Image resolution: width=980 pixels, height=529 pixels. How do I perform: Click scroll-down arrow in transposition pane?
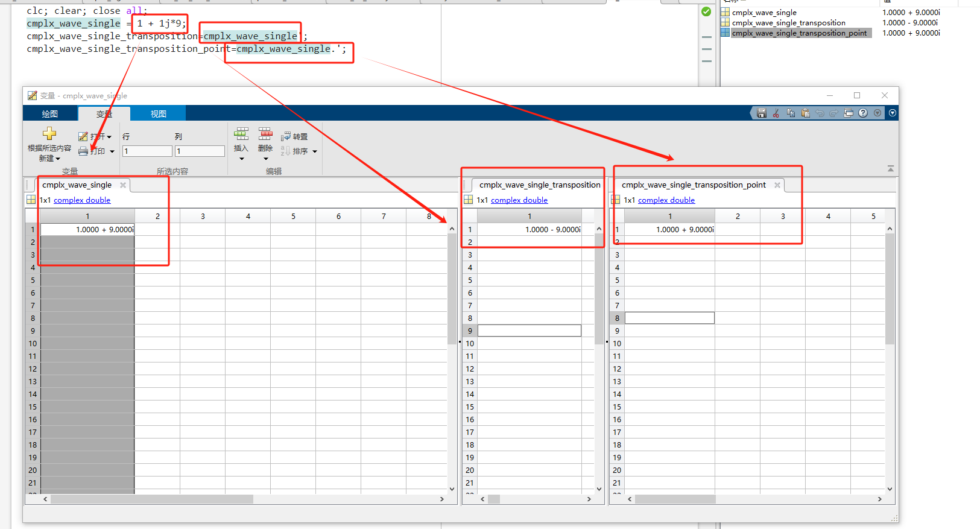click(599, 489)
